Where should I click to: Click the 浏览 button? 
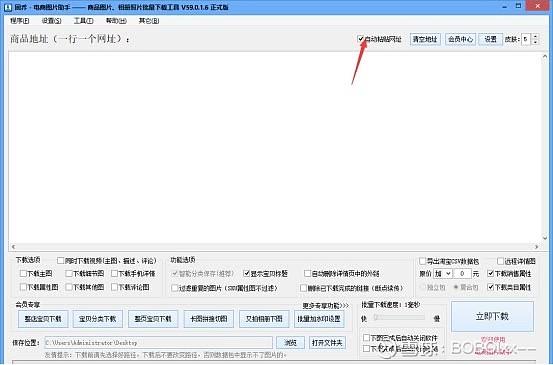(x=290, y=342)
